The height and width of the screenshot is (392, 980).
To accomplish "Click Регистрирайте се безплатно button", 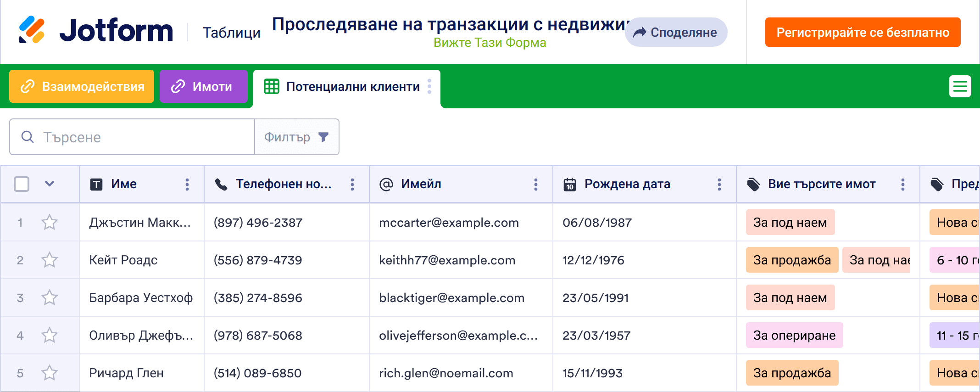I will pyautogui.click(x=863, y=32).
